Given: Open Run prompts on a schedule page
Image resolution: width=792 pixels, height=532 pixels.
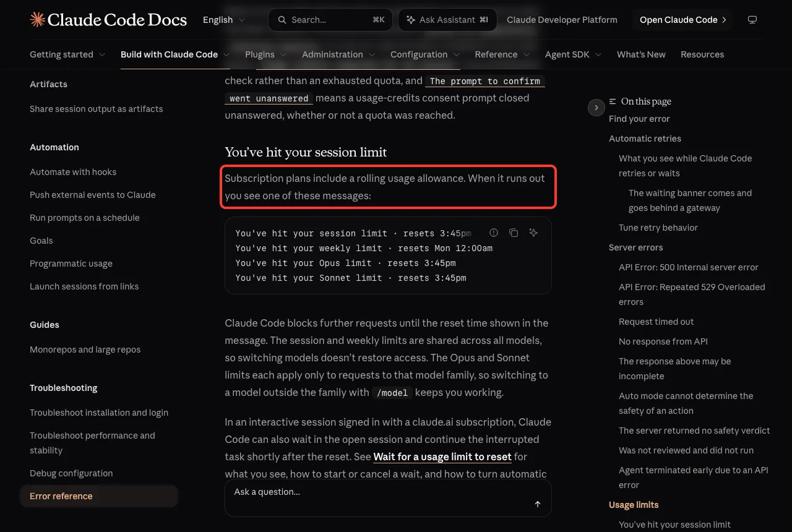Looking at the screenshot, I should tap(85, 218).
